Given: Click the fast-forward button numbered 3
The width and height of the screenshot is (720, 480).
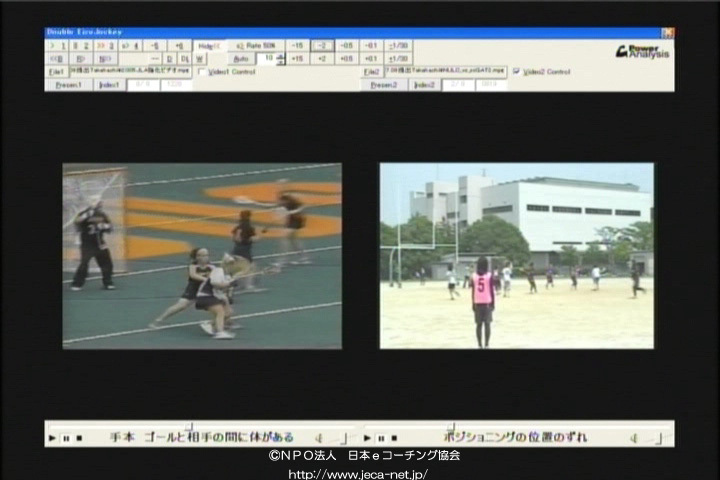Looking at the screenshot, I should [x=106, y=46].
